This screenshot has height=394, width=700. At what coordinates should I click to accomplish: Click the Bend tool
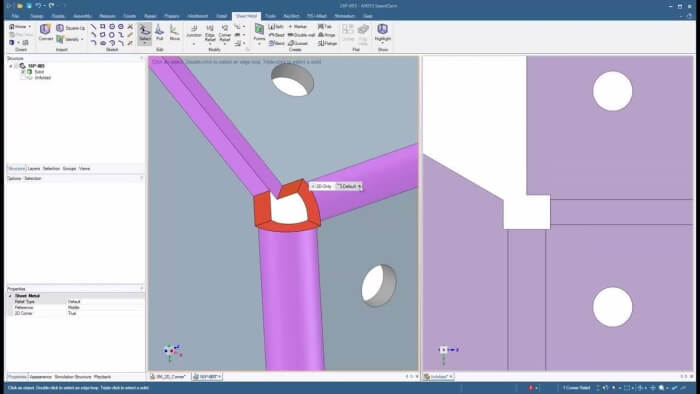276,43
